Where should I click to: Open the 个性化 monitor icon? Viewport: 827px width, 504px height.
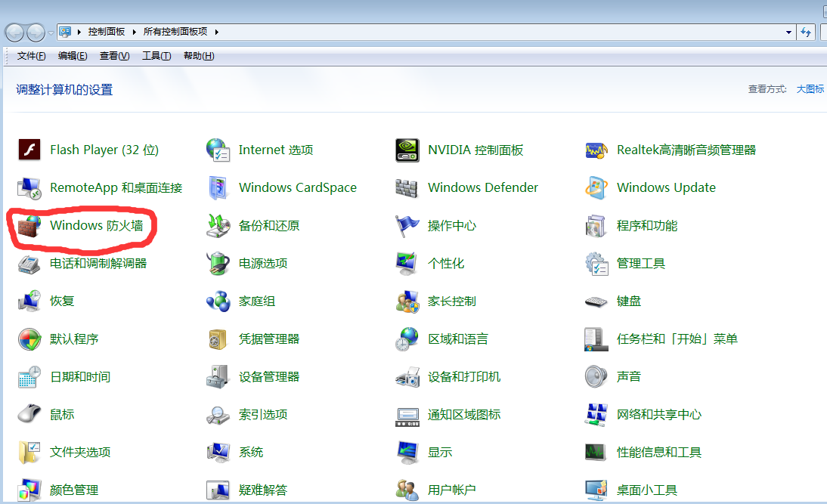click(x=407, y=263)
